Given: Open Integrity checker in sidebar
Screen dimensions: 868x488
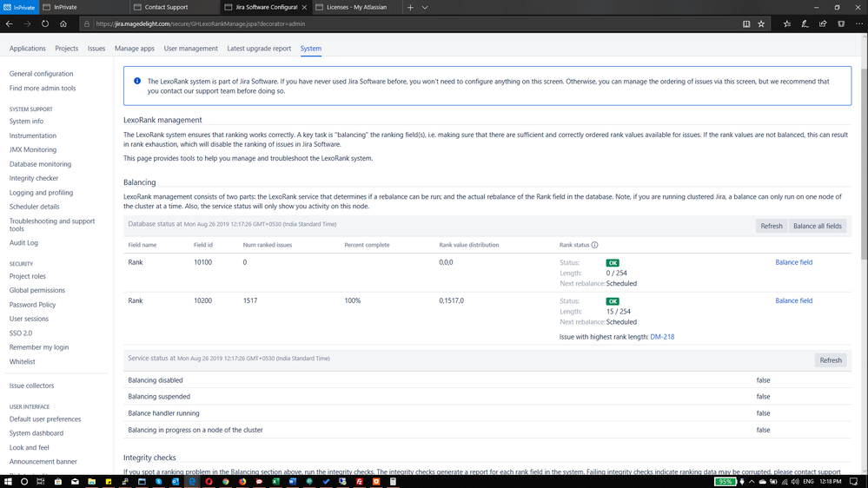Looking at the screenshot, I should tap(34, 178).
